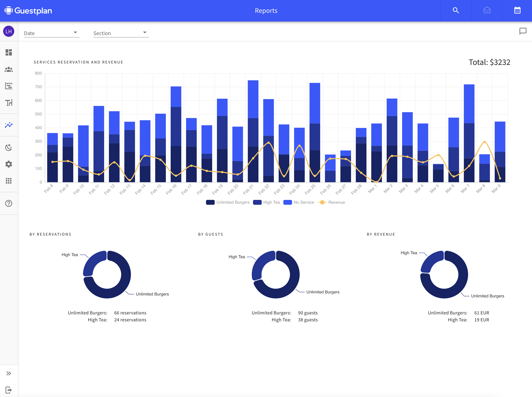Open the Section dropdown filter
This screenshot has width=532, height=397.
pos(121,33)
